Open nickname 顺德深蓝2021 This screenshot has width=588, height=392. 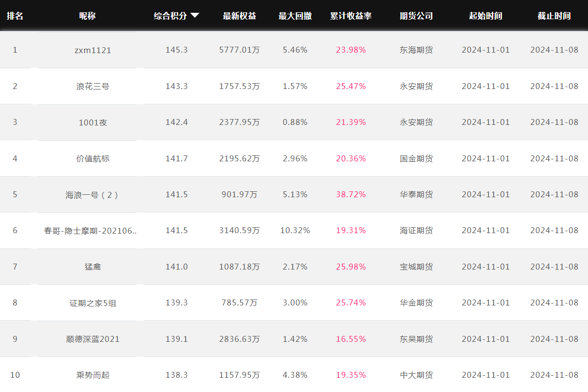pos(93,339)
